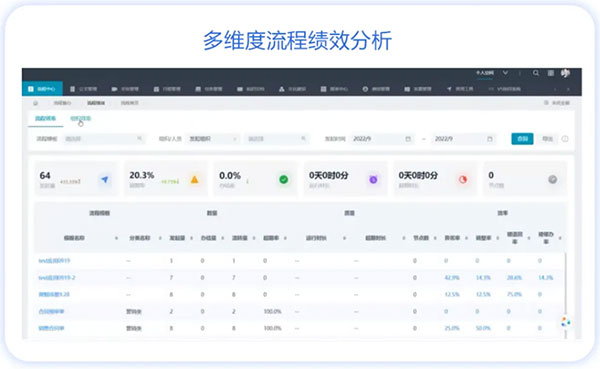This screenshot has width=600, height=369.
Task: Open the start date picker showing 2022/9
Action: click(x=382, y=139)
